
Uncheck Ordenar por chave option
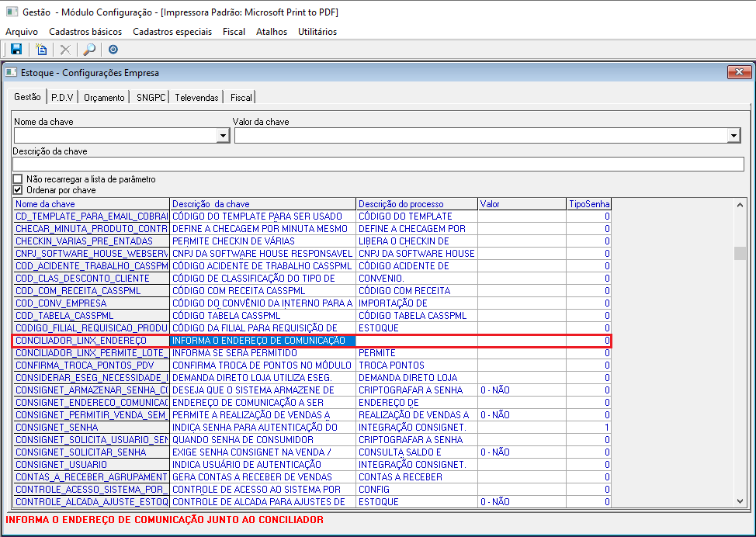(x=18, y=190)
